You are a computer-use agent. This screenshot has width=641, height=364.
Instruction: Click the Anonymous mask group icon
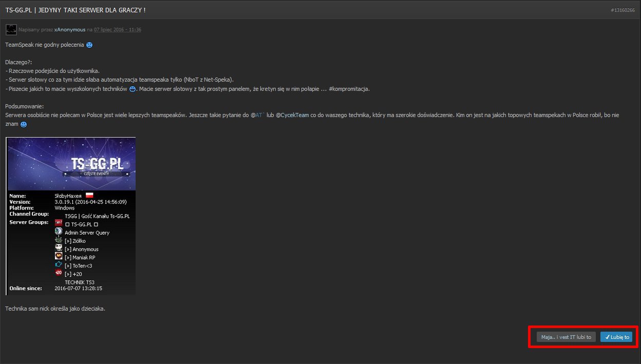click(x=59, y=248)
